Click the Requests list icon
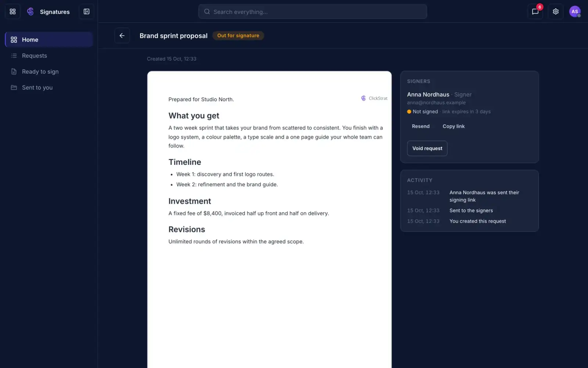Image resolution: width=588 pixels, height=368 pixels. (x=14, y=56)
